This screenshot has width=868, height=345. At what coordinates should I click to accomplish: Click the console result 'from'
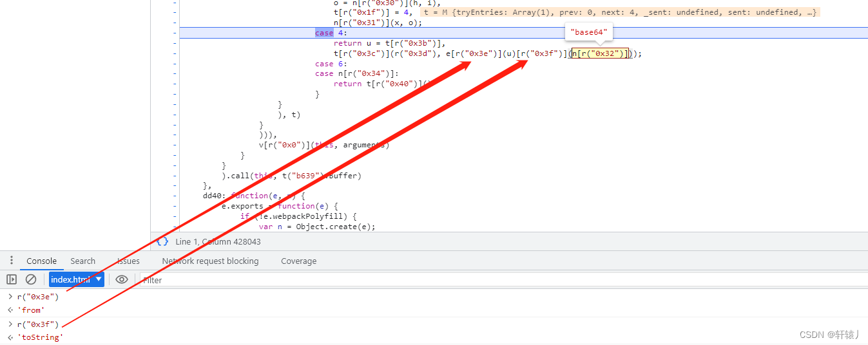point(30,310)
